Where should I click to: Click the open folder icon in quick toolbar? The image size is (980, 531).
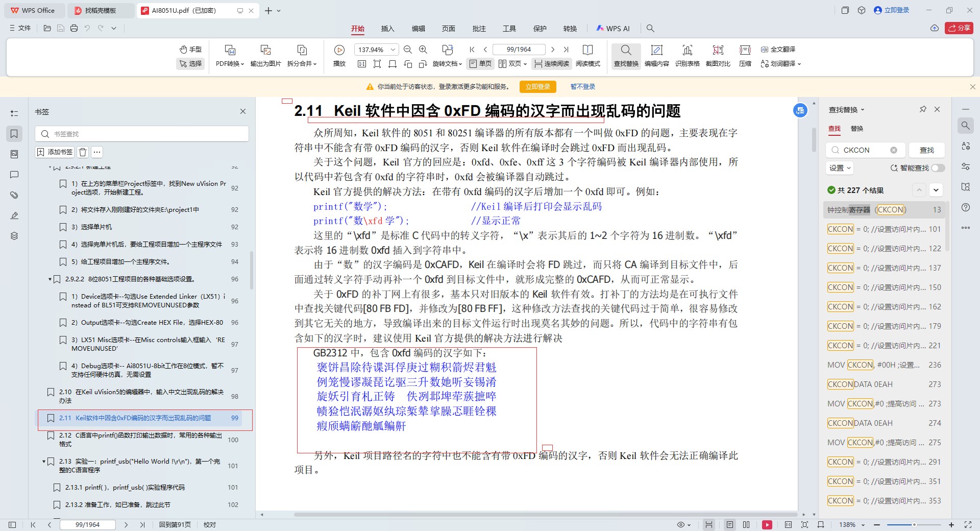(47, 28)
